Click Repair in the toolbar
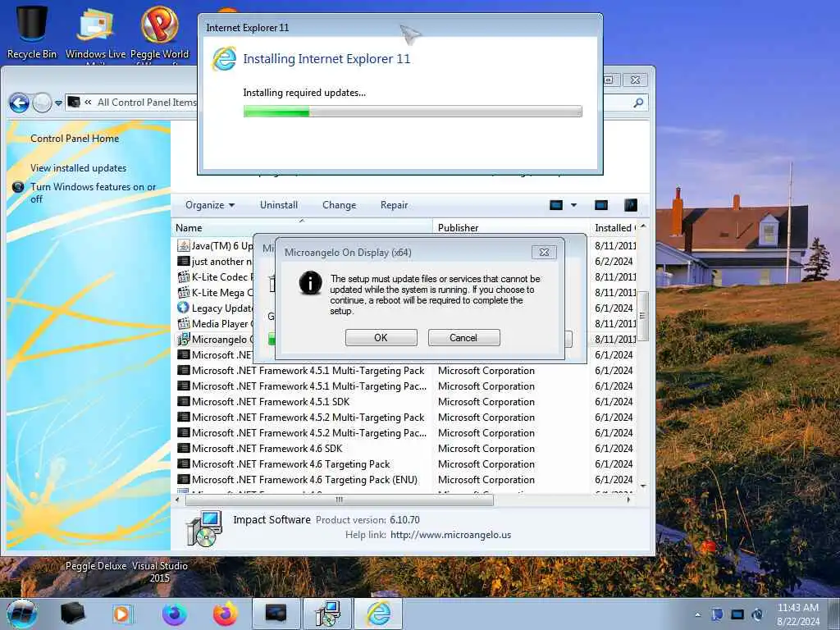This screenshot has height=630, width=840. tap(395, 205)
